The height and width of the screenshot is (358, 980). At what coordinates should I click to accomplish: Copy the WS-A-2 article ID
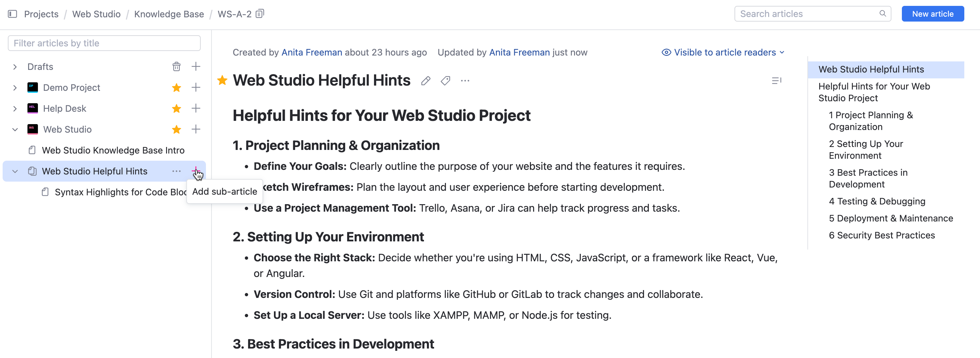click(x=260, y=14)
